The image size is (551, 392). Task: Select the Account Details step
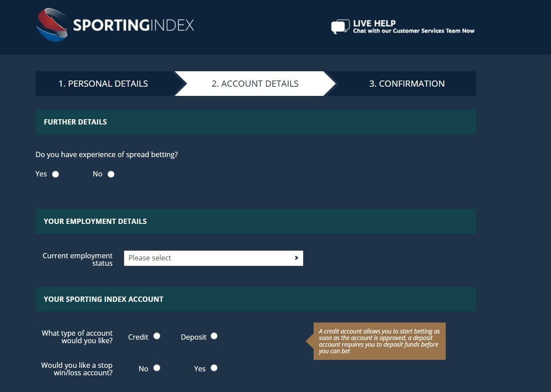(255, 84)
